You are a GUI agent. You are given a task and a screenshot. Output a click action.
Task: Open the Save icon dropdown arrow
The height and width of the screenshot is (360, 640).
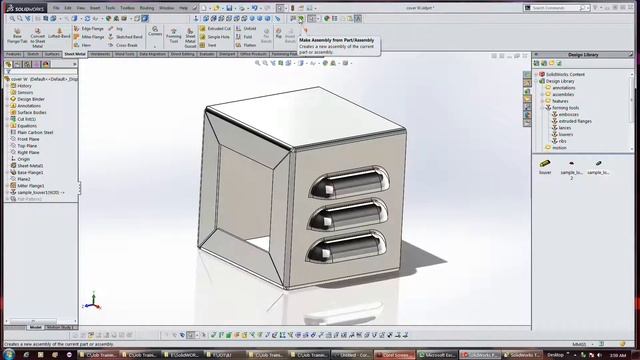tap(235, 8)
